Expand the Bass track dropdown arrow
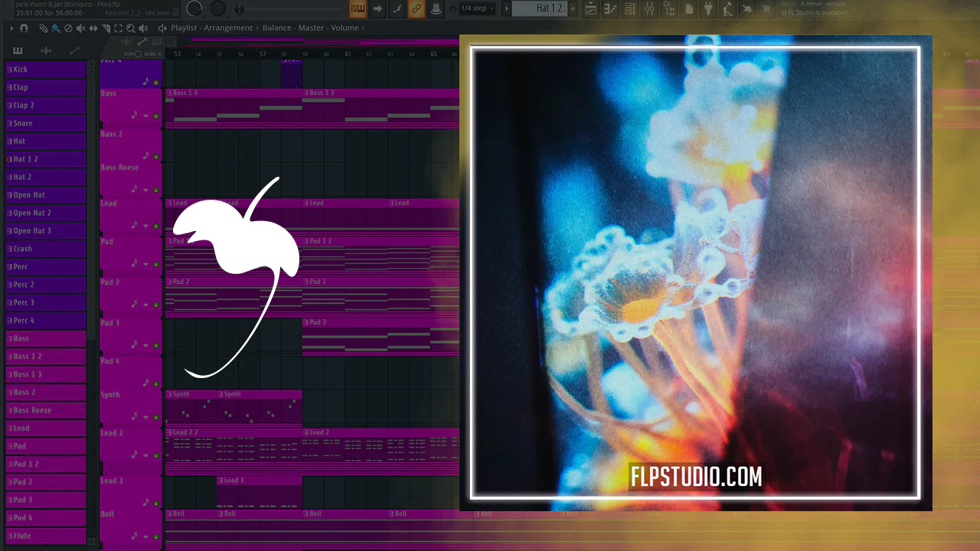 [x=145, y=116]
